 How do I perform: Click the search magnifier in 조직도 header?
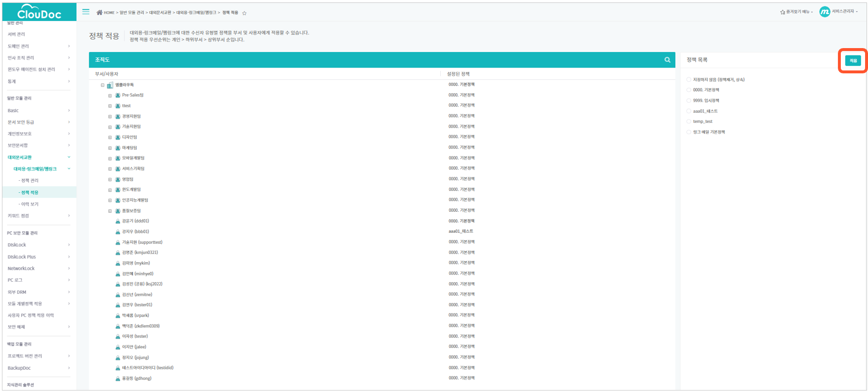[x=668, y=60]
